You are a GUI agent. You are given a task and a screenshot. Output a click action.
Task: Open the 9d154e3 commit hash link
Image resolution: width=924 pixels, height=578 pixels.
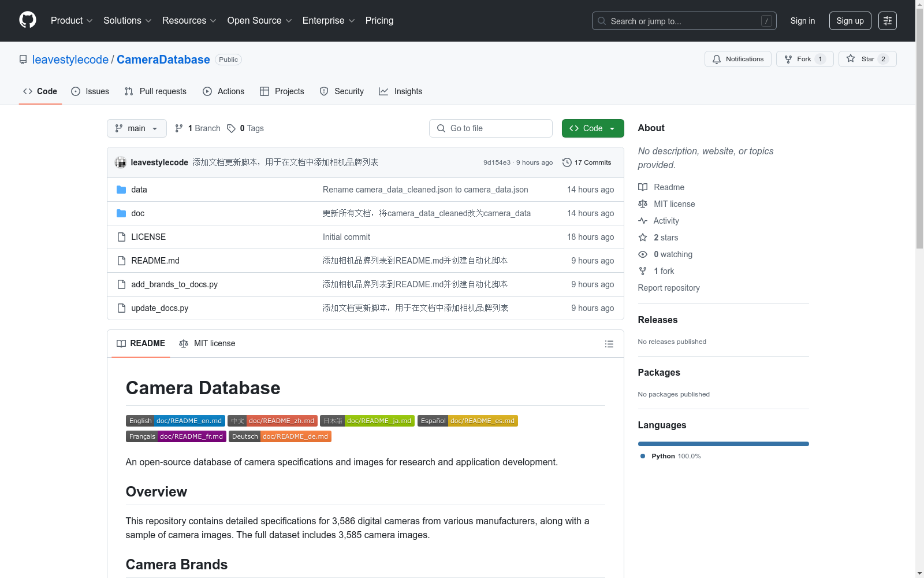tap(497, 162)
